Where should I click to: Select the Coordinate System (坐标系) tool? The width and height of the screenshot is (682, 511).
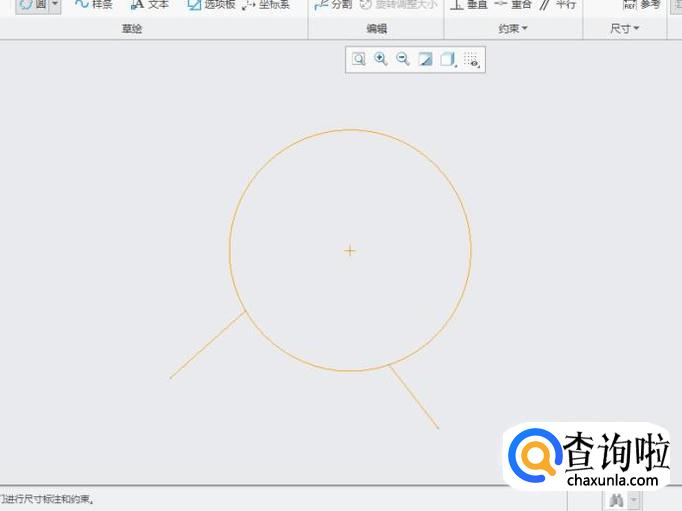point(266,5)
